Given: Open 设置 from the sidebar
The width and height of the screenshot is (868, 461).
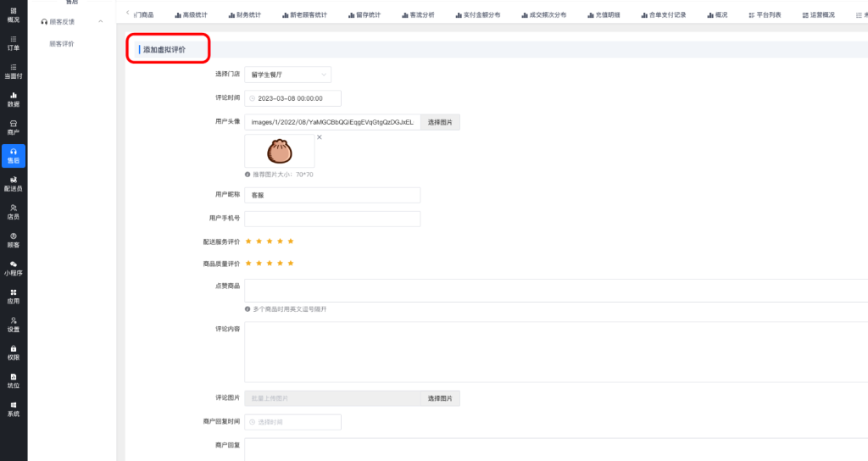Looking at the screenshot, I should [14, 324].
